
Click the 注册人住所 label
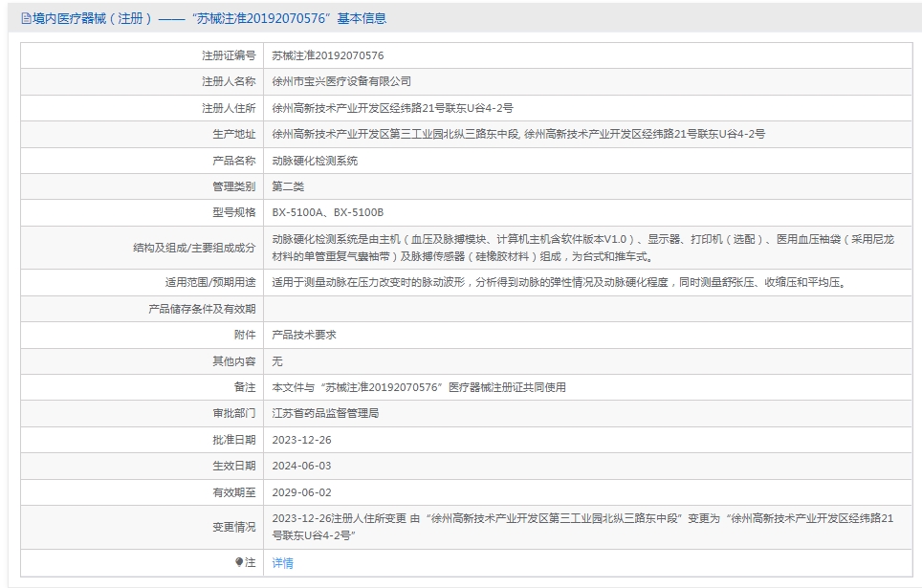tap(229, 108)
